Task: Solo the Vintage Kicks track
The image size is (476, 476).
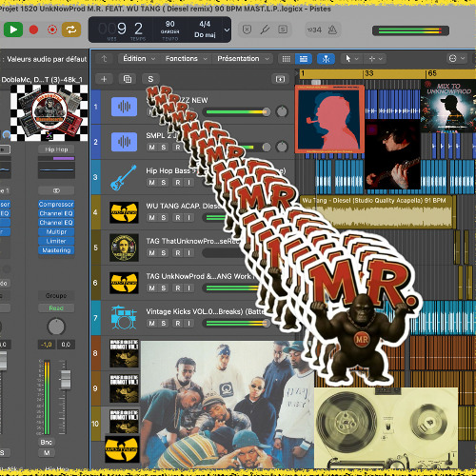Action: (164, 324)
